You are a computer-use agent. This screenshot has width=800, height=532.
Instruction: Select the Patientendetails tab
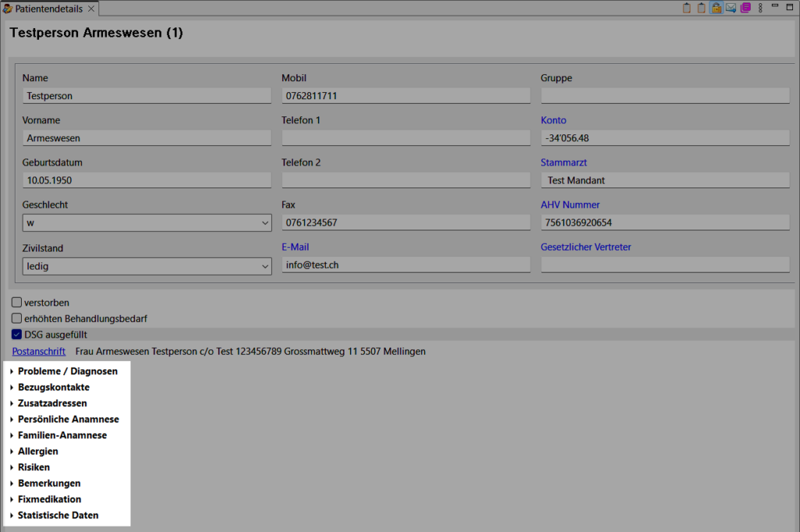[48, 9]
